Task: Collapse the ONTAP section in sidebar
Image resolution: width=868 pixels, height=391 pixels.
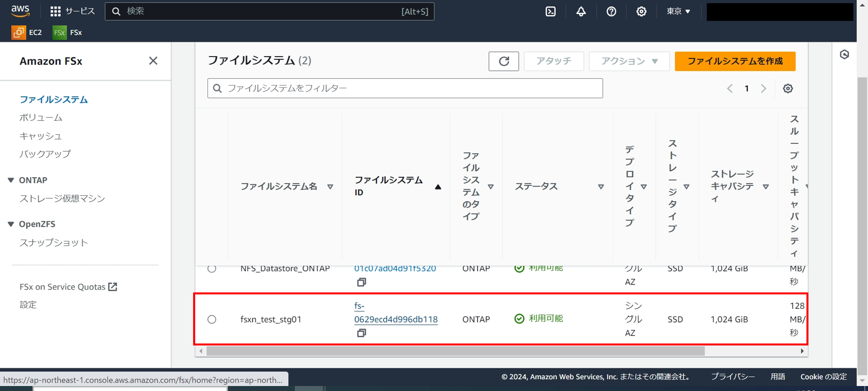Action: pyautogui.click(x=11, y=180)
